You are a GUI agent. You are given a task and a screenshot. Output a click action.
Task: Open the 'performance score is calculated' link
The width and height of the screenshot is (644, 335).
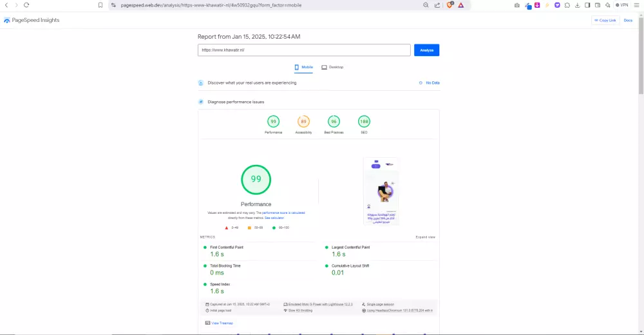(283, 213)
